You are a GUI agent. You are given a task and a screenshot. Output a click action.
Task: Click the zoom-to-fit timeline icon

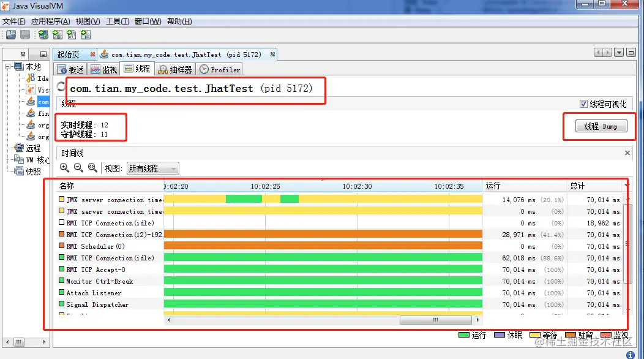pos(93,168)
